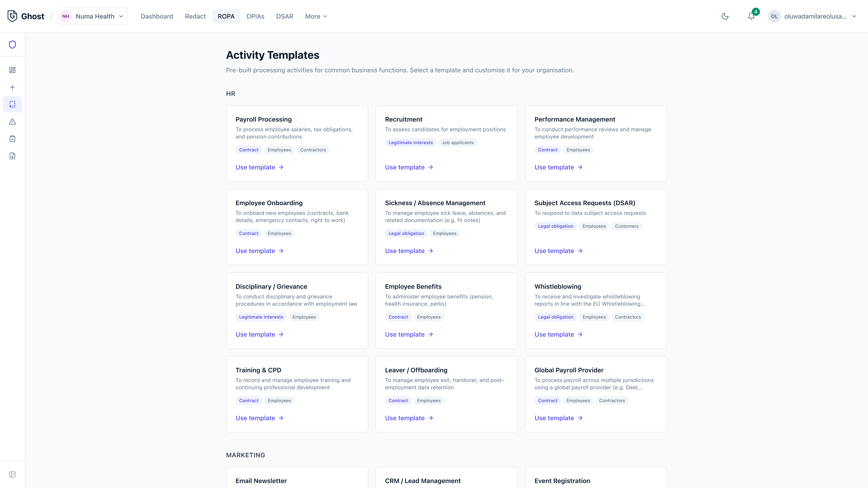The height and width of the screenshot is (488, 868).
Task: Use the Whistleblowing template link
Action: point(559,334)
